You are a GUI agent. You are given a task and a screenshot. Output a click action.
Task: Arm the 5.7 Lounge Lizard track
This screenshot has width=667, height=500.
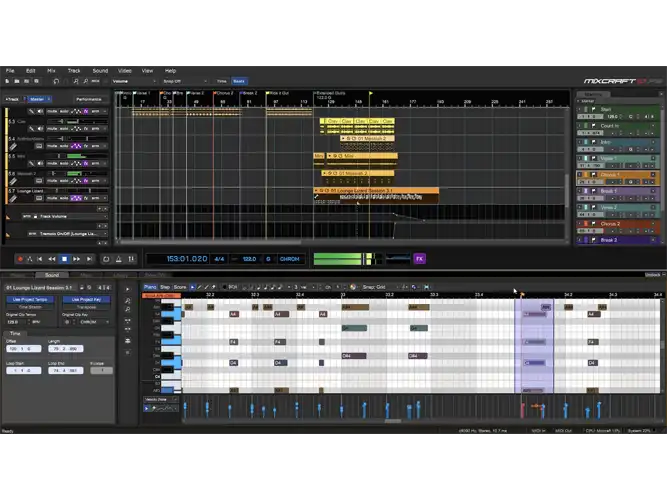pos(95,198)
